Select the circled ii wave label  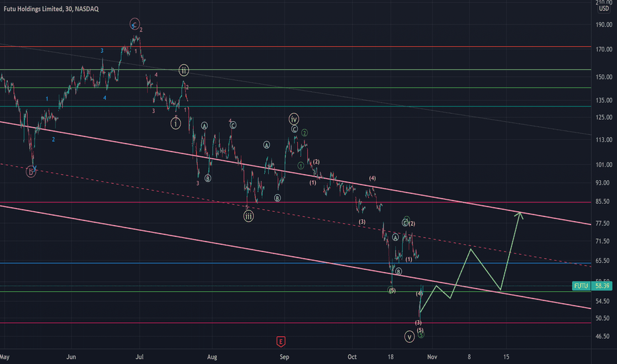[184, 70]
